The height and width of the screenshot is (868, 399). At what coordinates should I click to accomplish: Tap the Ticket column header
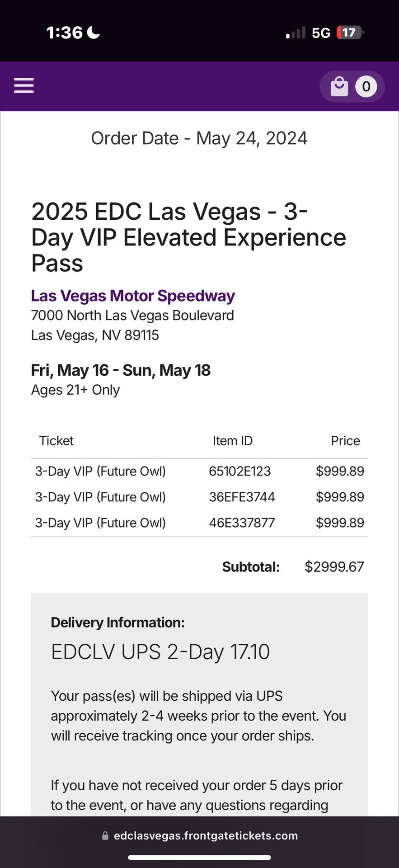[56, 441]
